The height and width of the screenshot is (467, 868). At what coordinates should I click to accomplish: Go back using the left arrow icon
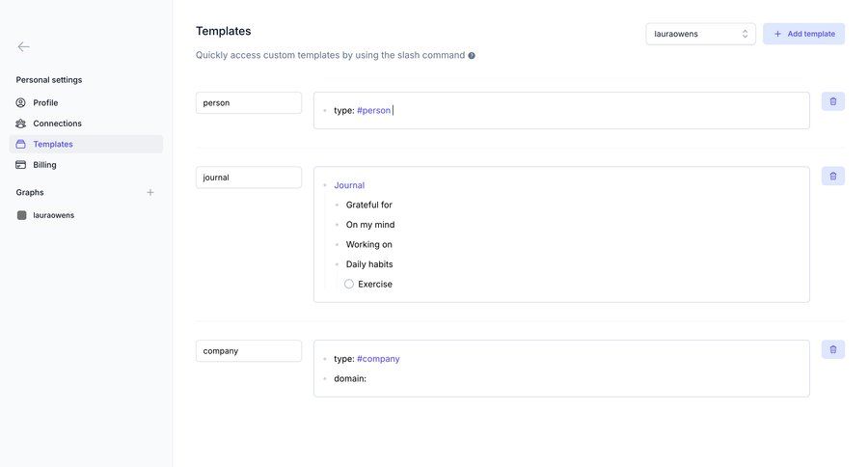point(23,47)
